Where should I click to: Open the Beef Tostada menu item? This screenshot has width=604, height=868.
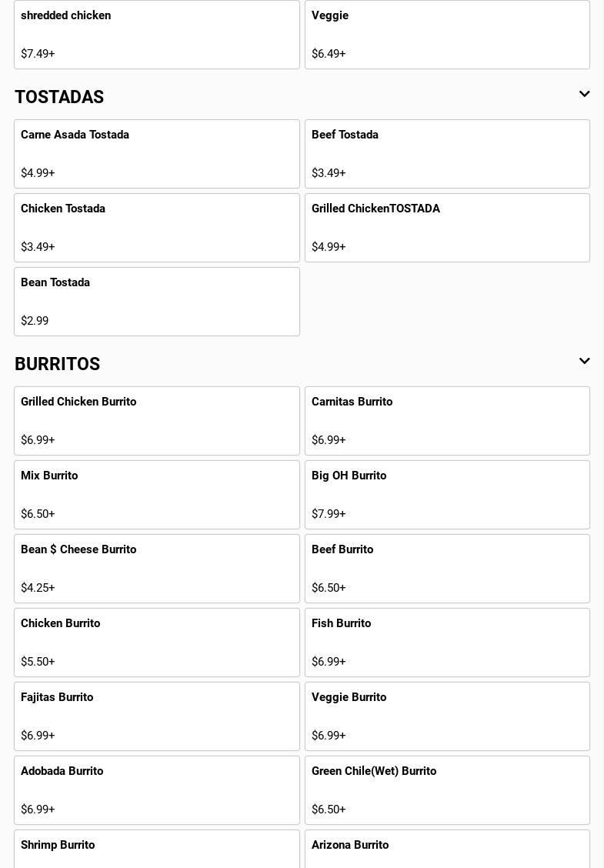click(x=447, y=154)
